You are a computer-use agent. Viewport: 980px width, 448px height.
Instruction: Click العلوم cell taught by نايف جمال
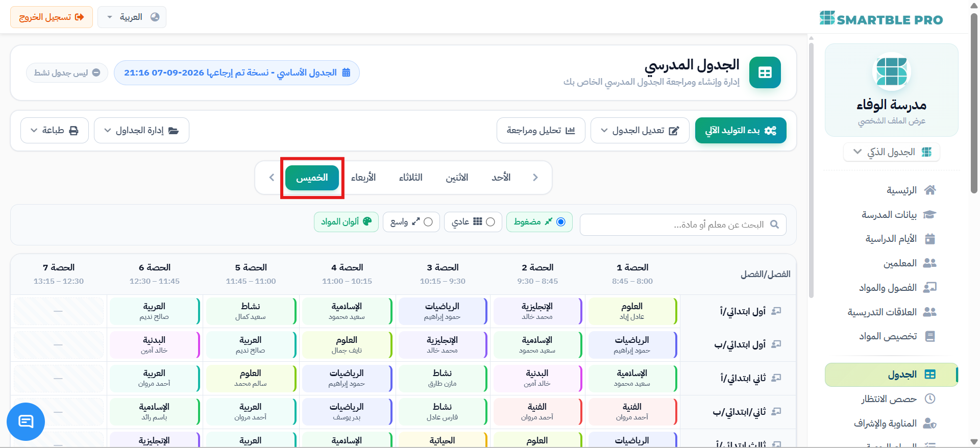click(x=347, y=345)
